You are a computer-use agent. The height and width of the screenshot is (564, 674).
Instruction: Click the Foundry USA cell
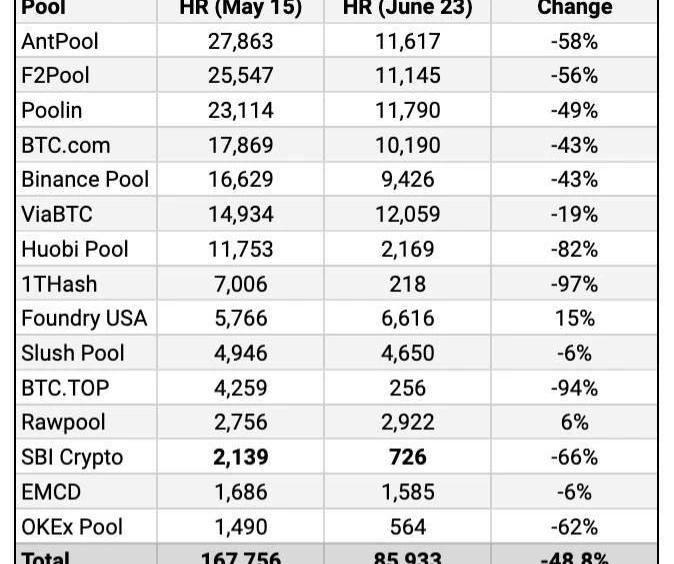coord(84,318)
